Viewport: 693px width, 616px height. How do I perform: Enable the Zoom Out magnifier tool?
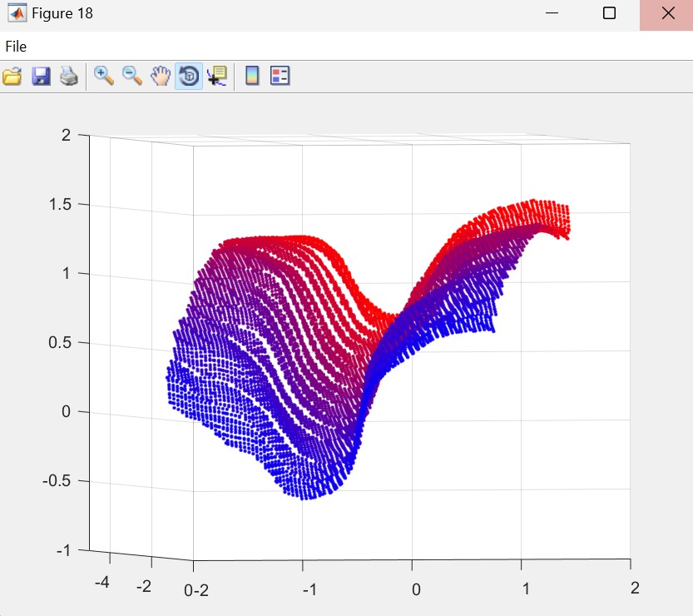pos(132,77)
